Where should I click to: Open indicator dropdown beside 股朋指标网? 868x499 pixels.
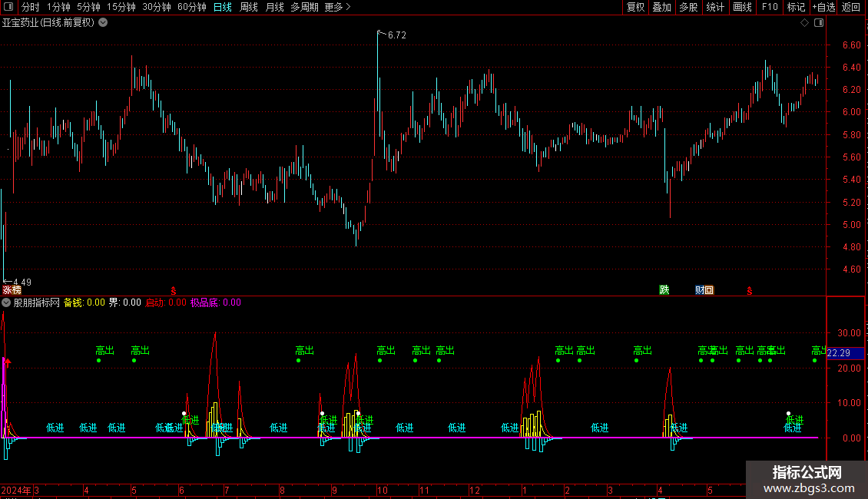[6, 302]
